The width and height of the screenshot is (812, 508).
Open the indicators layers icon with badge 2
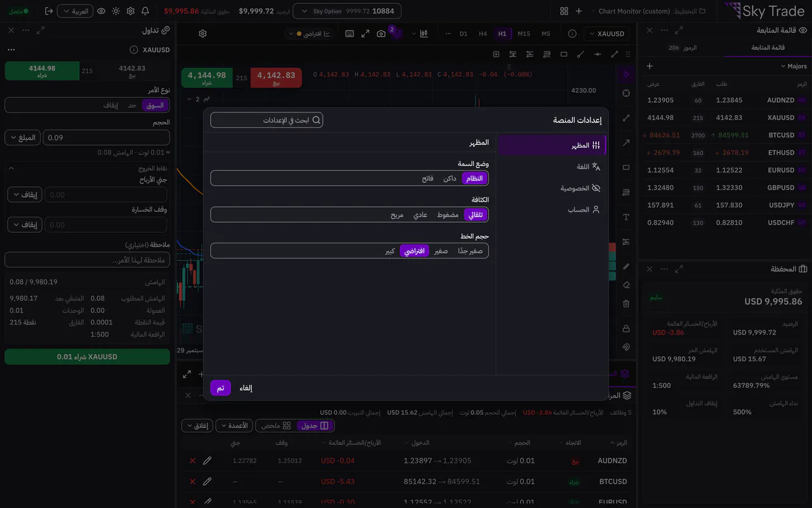pyautogui.click(x=396, y=34)
